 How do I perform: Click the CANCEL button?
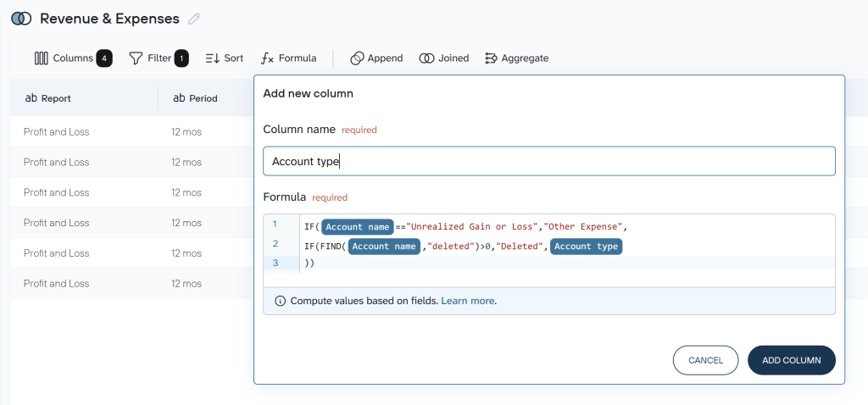(706, 360)
